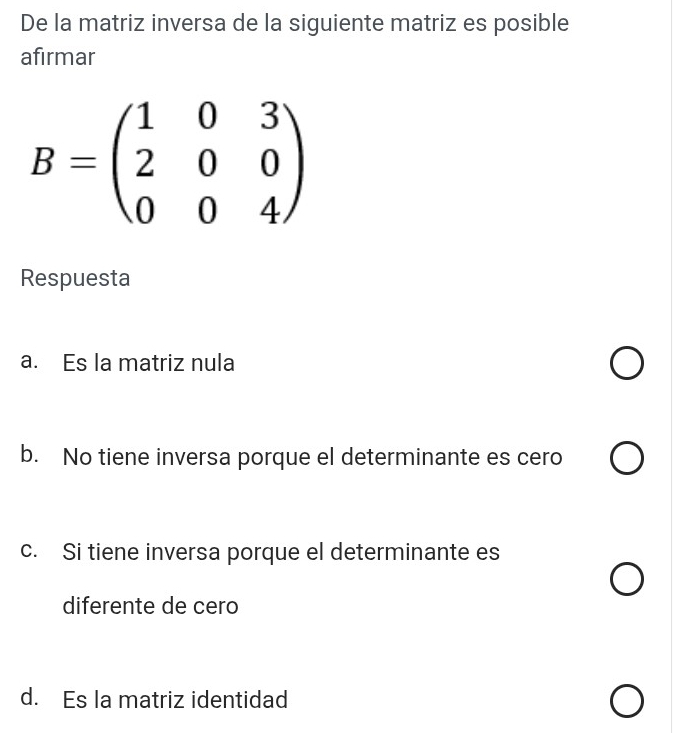Click the word "afirmar" in the question

tap(57, 58)
